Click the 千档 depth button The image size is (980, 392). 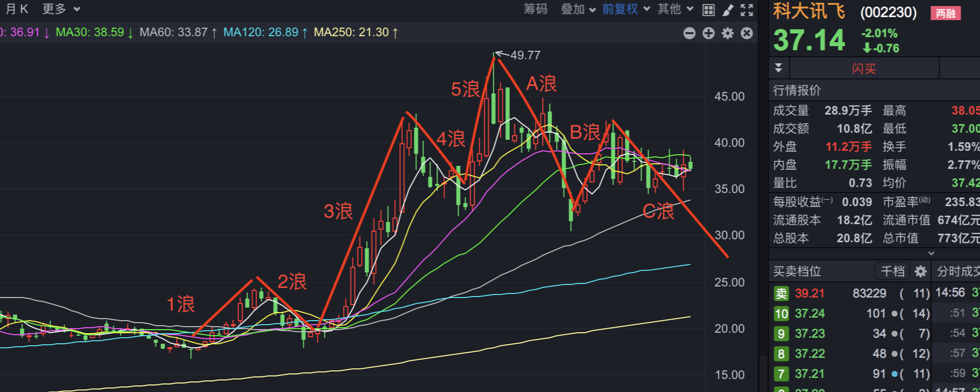click(x=893, y=271)
